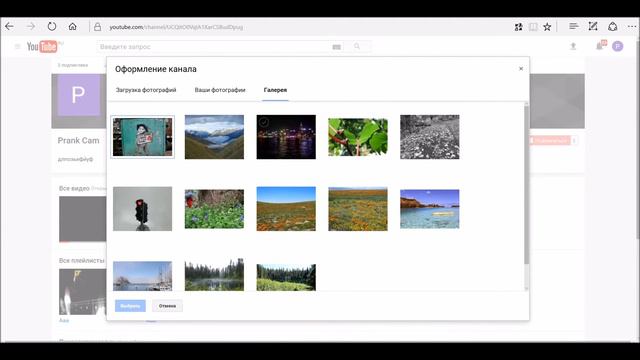Open the browser home page icon
640x360 pixels.
(73, 27)
